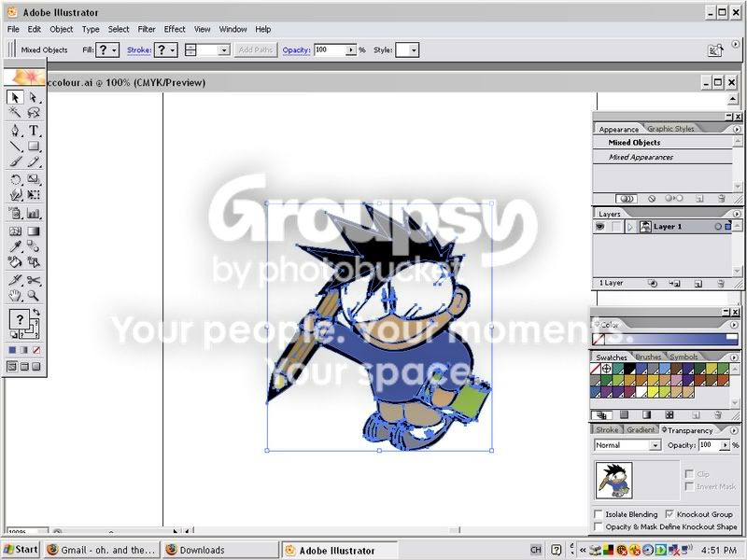This screenshot has width=747, height=560.
Task: Open the Downloads taskbar window
Action: 220,550
